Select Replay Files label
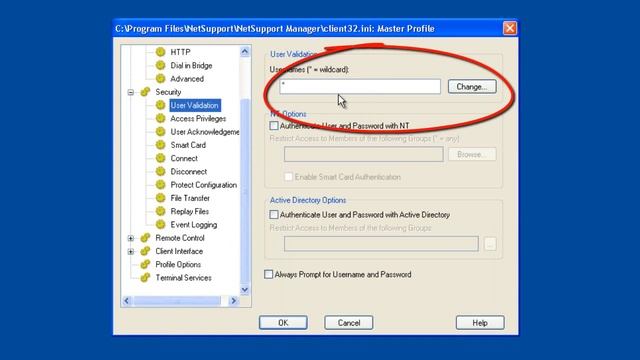The image size is (640, 360). pos(189,211)
